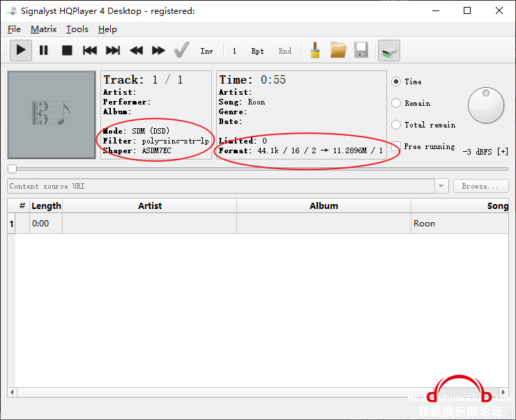
Task: Click the round volume knob
Action: point(486,105)
